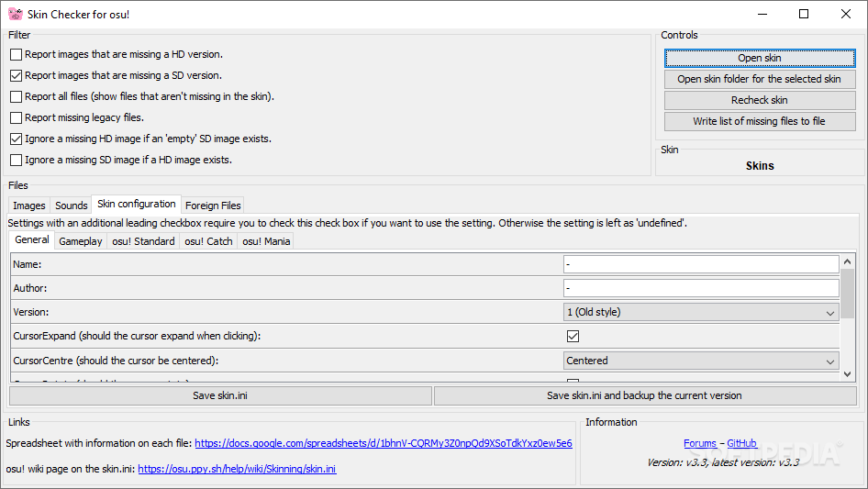
Task: Click Write list of missing files to file
Action: tap(760, 121)
